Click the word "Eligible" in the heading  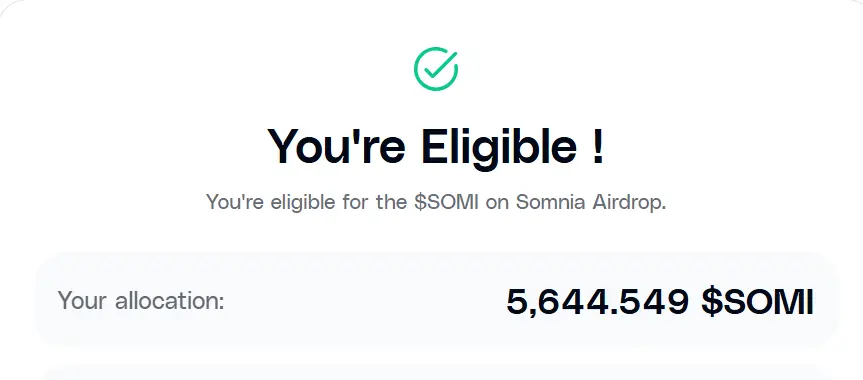(499, 146)
